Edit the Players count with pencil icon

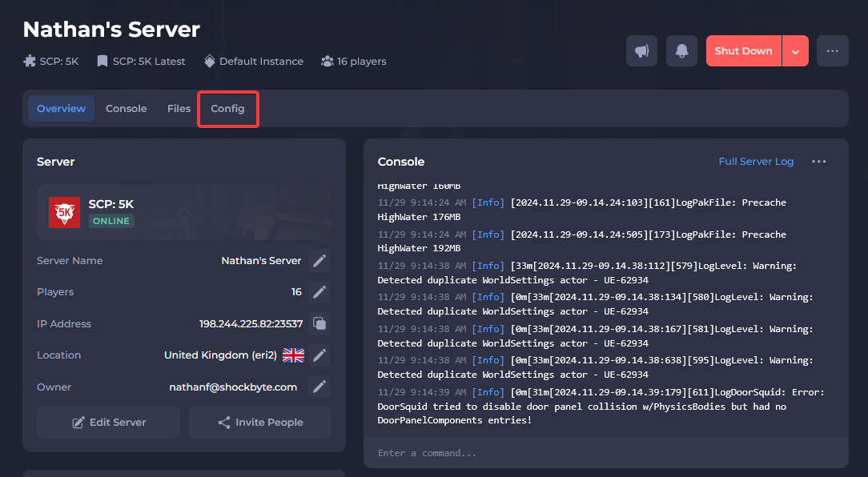click(x=319, y=292)
